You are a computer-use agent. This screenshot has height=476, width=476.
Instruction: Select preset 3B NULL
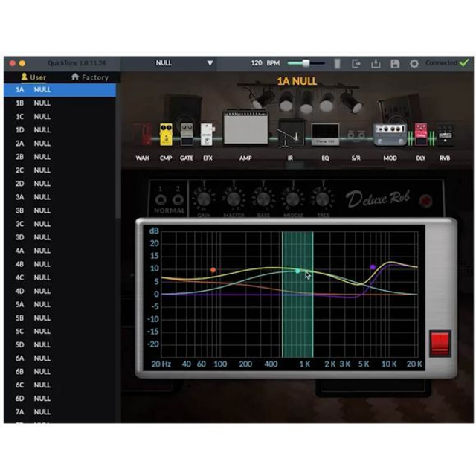pyautogui.click(x=59, y=210)
